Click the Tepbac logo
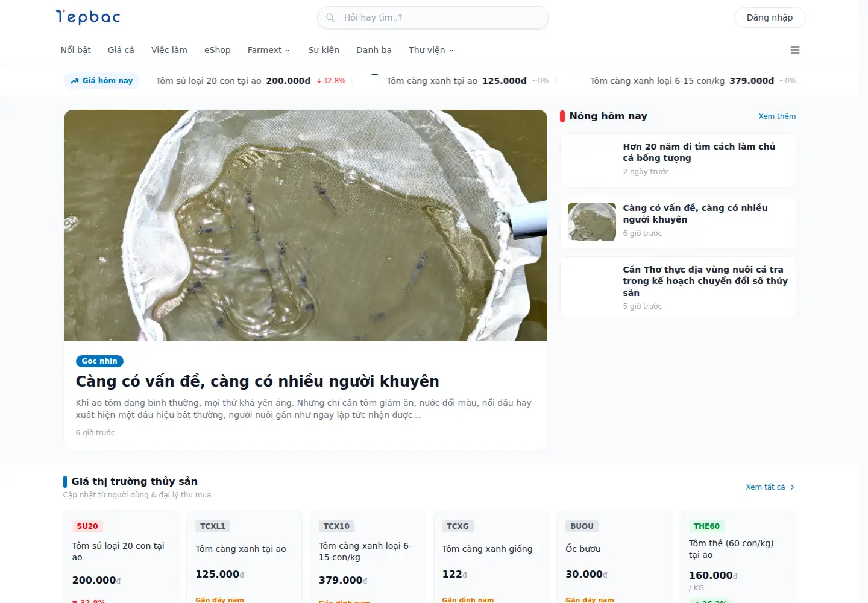Viewport: 868px width, 603px height. (x=88, y=17)
